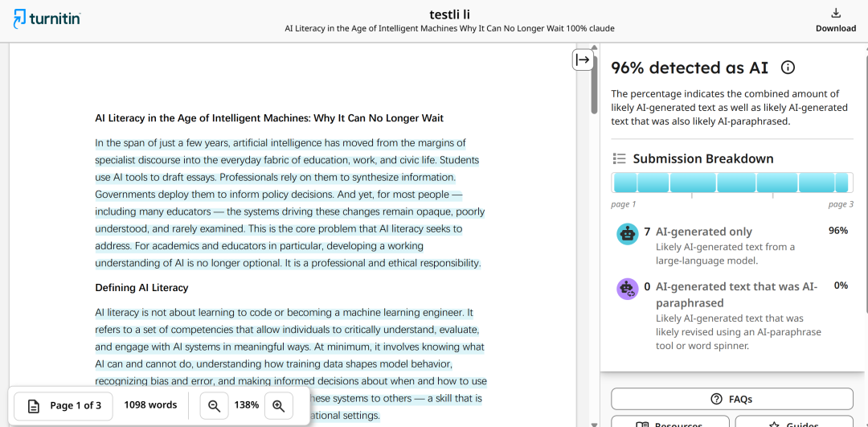Image resolution: width=868 pixels, height=427 pixels.
Task: Click the side panel scrollbar
Action: pos(866,177)
